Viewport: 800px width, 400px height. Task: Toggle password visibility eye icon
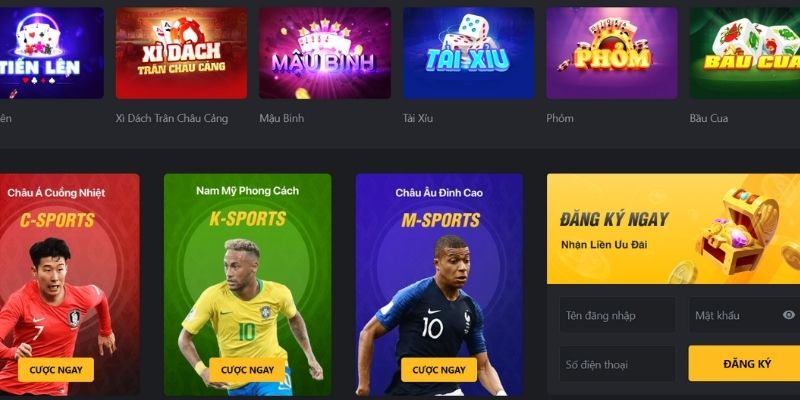[x=789, y=315]
